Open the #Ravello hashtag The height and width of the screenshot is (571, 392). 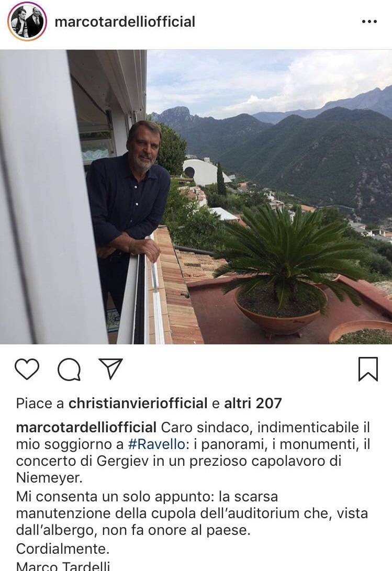click(x=156, y=444)
